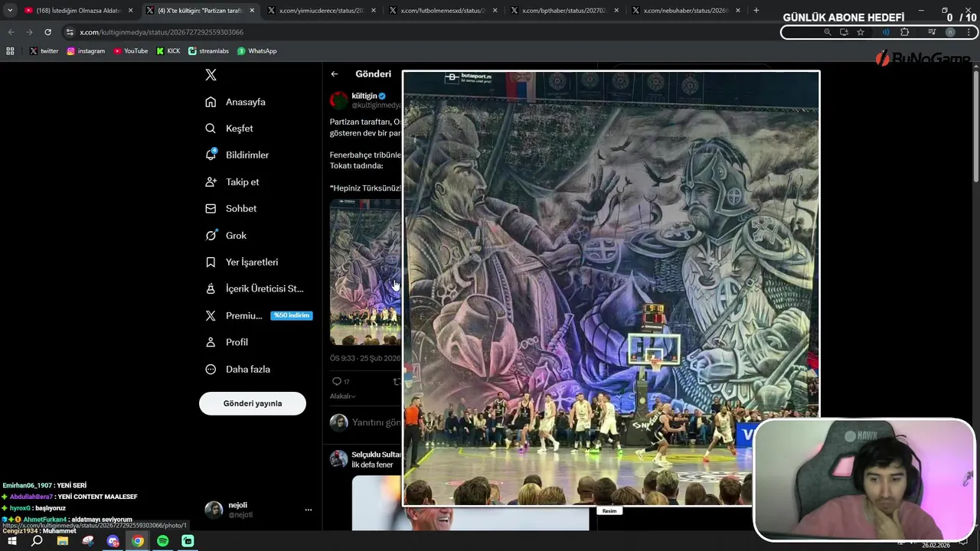Close the kültigin X tab
Image resolution: width=980 pixels, height=551 pixels.
point(252,11)
